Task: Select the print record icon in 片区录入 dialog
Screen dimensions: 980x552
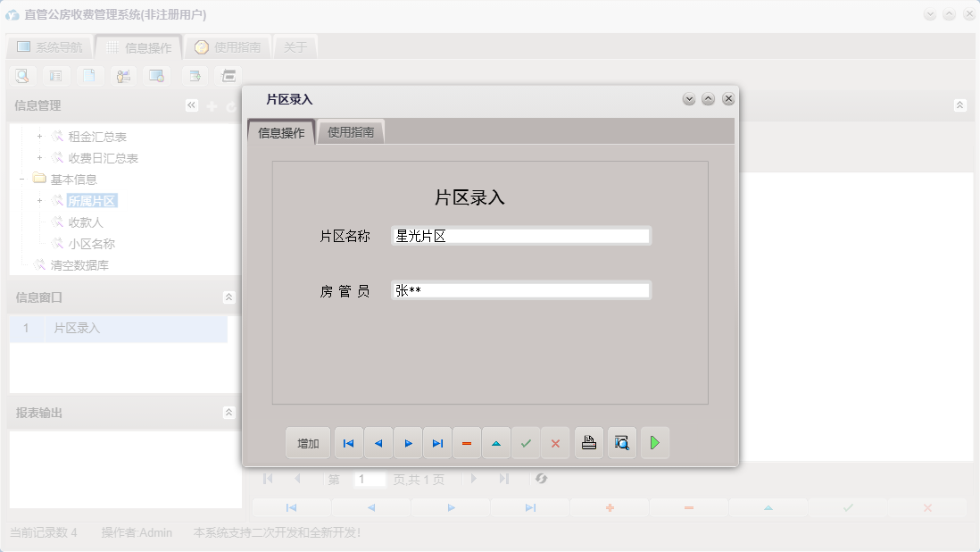Action: coord(588,442)
